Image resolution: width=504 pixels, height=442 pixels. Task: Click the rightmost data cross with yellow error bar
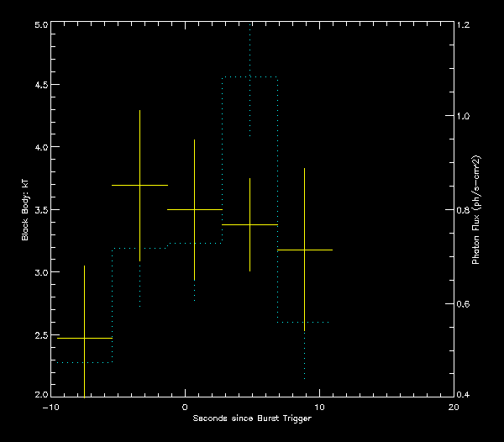(304, 250)
